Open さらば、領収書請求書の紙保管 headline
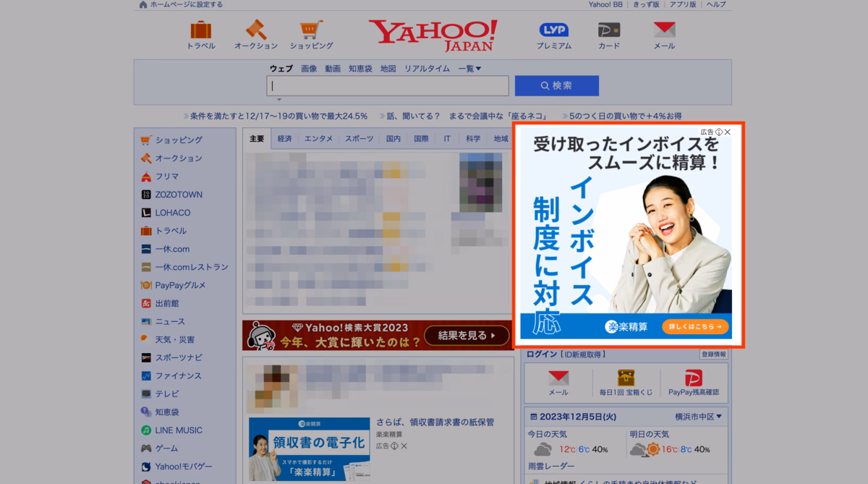This screenshot has width=868, height=484. pos(435,422)
